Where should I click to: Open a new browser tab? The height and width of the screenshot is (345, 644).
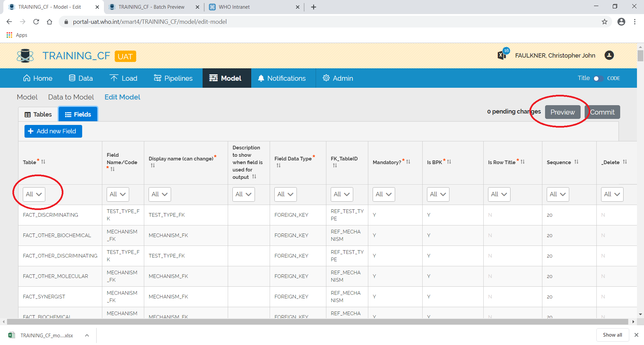click(314, 7)
